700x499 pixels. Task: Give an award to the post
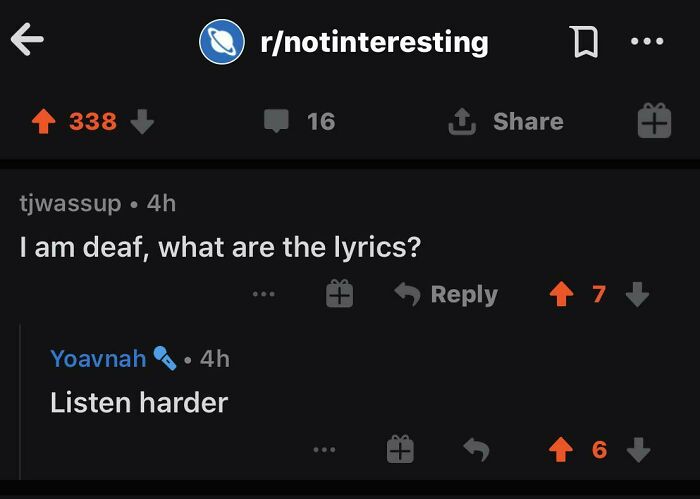tap(654, 122)
